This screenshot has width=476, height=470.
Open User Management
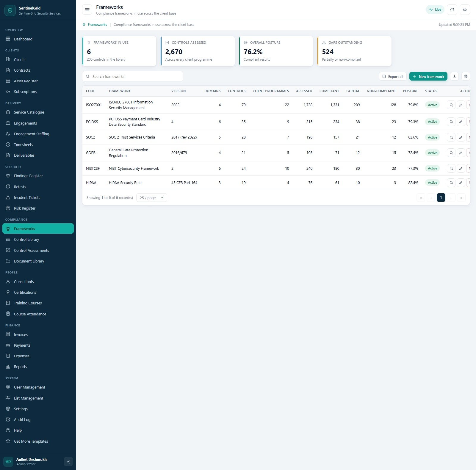coord(38,387)
